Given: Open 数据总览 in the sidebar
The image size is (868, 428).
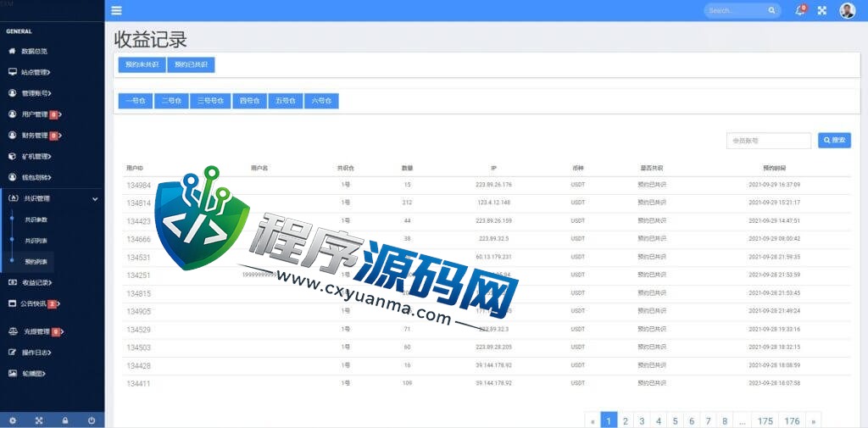Looking at the screenshot, I should 34,52.
